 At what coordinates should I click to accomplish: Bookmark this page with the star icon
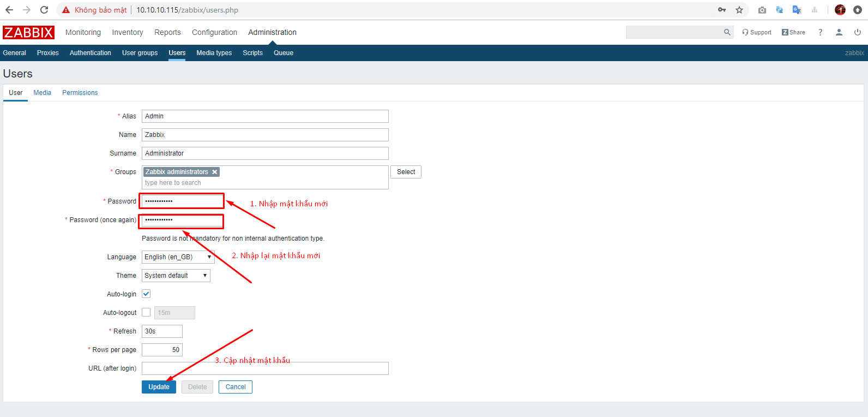739,10
